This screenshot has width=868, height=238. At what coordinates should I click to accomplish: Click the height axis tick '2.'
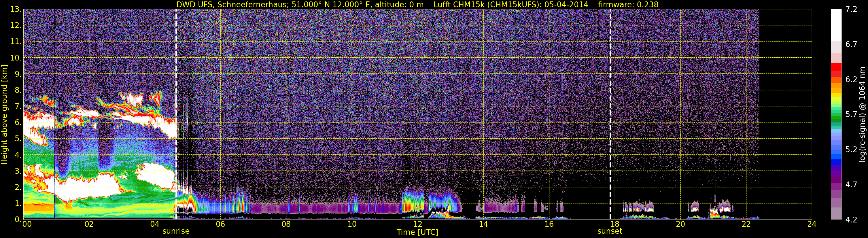18,187
